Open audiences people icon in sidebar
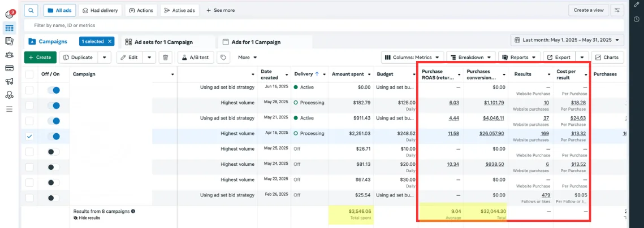 coord(9,55)
